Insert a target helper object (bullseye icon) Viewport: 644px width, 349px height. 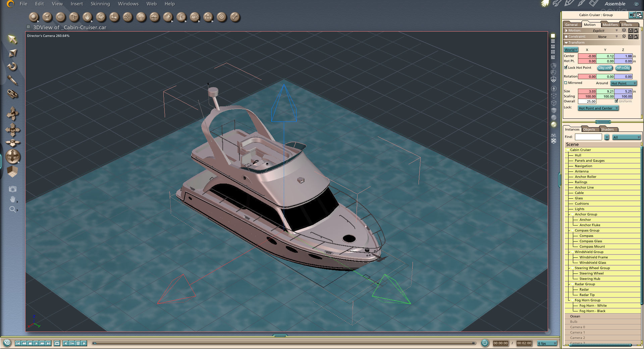[221, 17]
